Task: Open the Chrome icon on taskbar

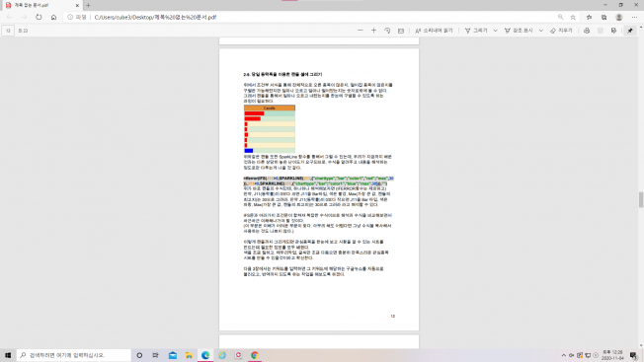Action: coord(255,355)
